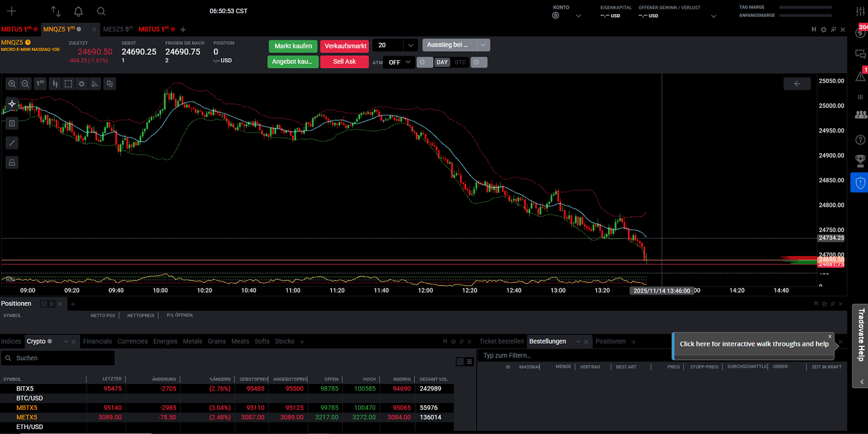Open the notifications bell icon
868x434 pixels.
tap(78, 11)
